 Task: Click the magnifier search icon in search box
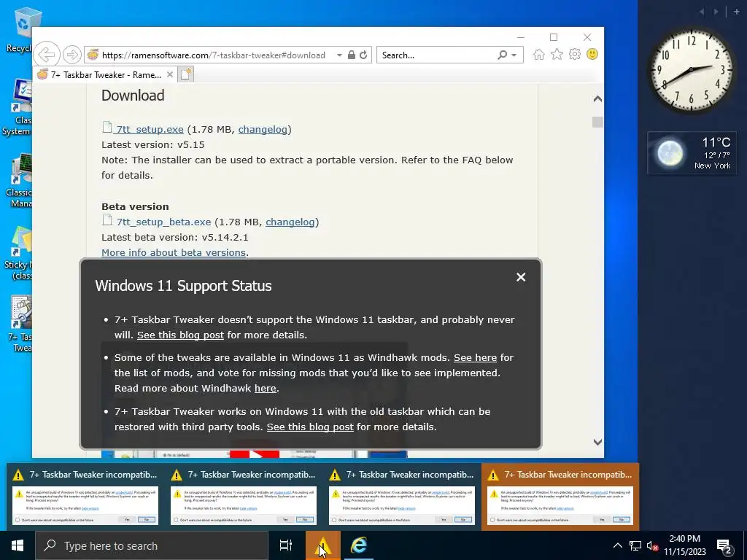(502, 55)
